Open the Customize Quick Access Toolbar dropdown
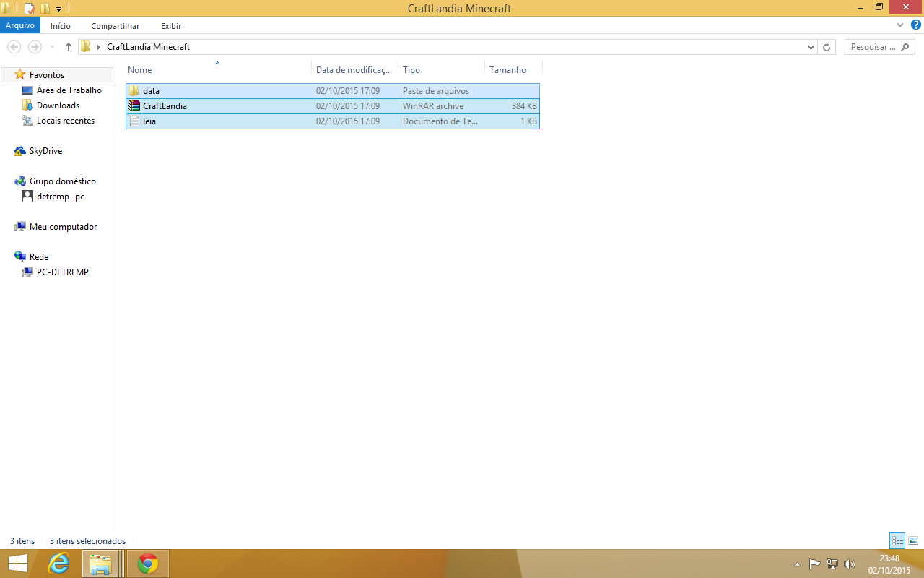This screenshot has width=924, height=578. [58, 9]
